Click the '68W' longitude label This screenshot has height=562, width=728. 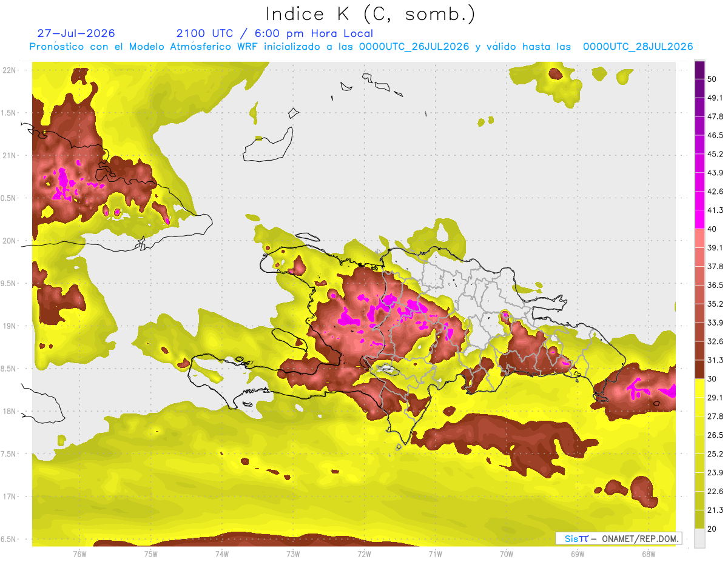pyautogui.click(x=648, y=554)
